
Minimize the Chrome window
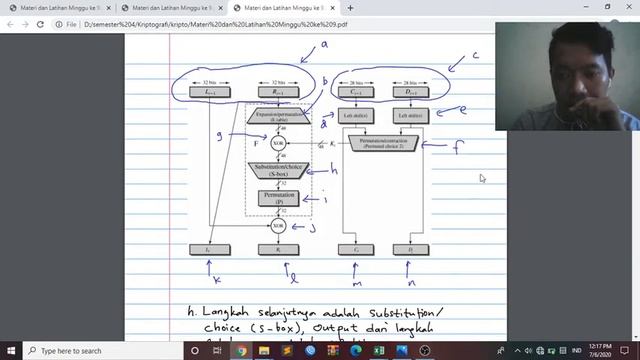pyautogui.click(x=586, y=7)
